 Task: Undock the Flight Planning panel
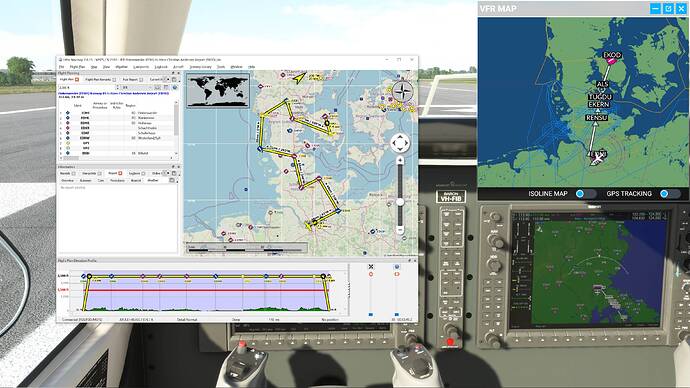click(x=173, y=73)
